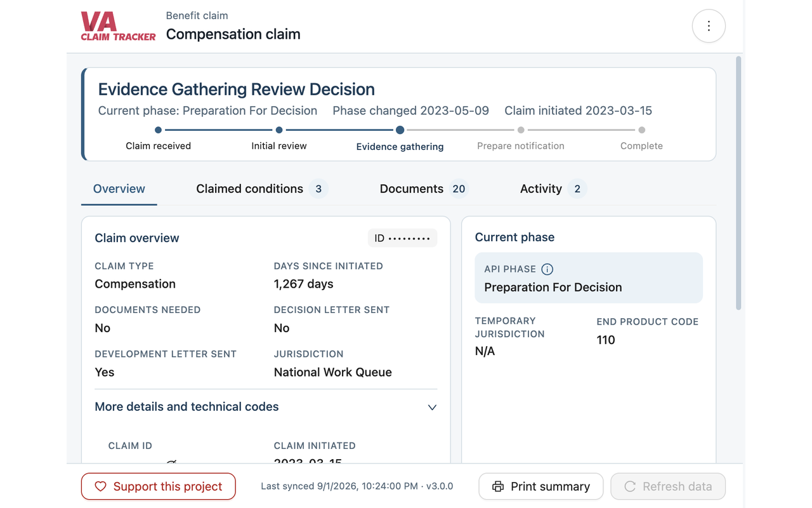Click the 'Claim initiated 2023-03-15' text
The height and width of the screenshot is (508, 812).
point(579,110)
